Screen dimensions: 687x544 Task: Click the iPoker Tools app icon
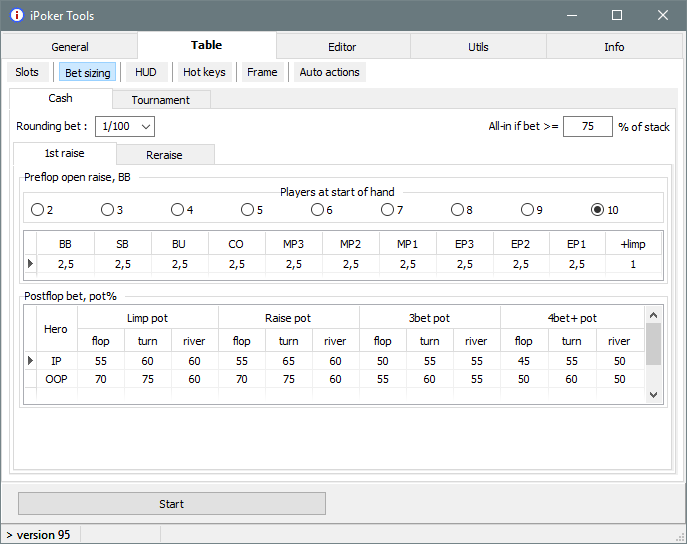[16, 15]
